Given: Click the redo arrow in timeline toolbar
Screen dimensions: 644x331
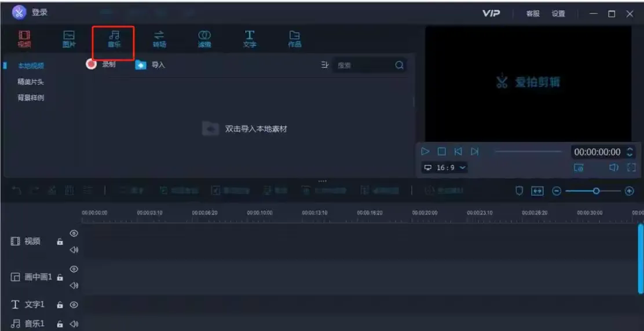Looking at the screenshot, I should click(x=35, y=190).
